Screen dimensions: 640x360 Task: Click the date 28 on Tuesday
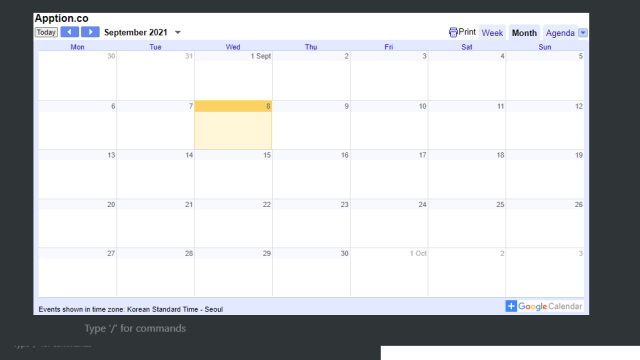pos(189,253)
